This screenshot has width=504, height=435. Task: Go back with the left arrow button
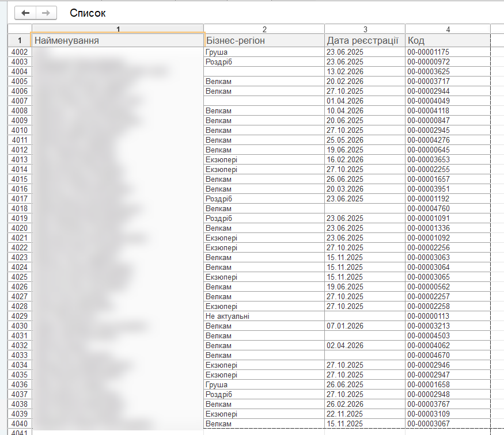click(x=25, y=13)
